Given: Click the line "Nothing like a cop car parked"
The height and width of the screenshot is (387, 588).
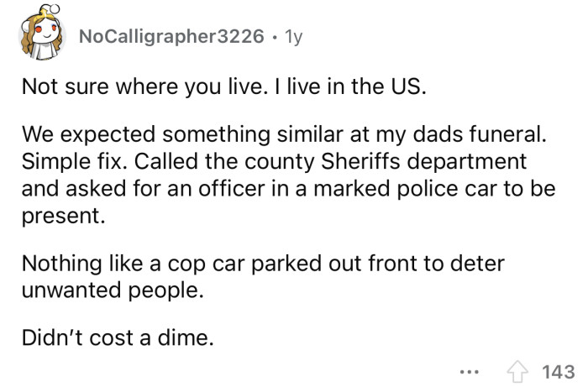Looking at the screenshot, I should click(263, 264).
